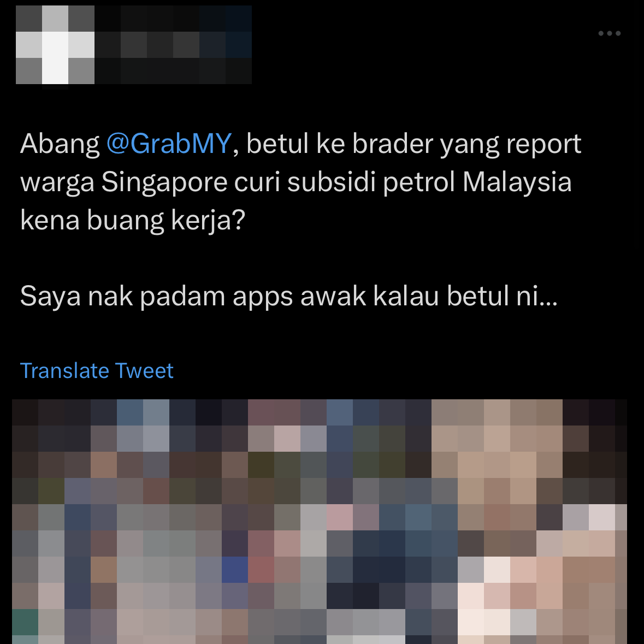644x644 pixels.
Task: Click the word "petrol" in tweet text
Action: [419, 182]
